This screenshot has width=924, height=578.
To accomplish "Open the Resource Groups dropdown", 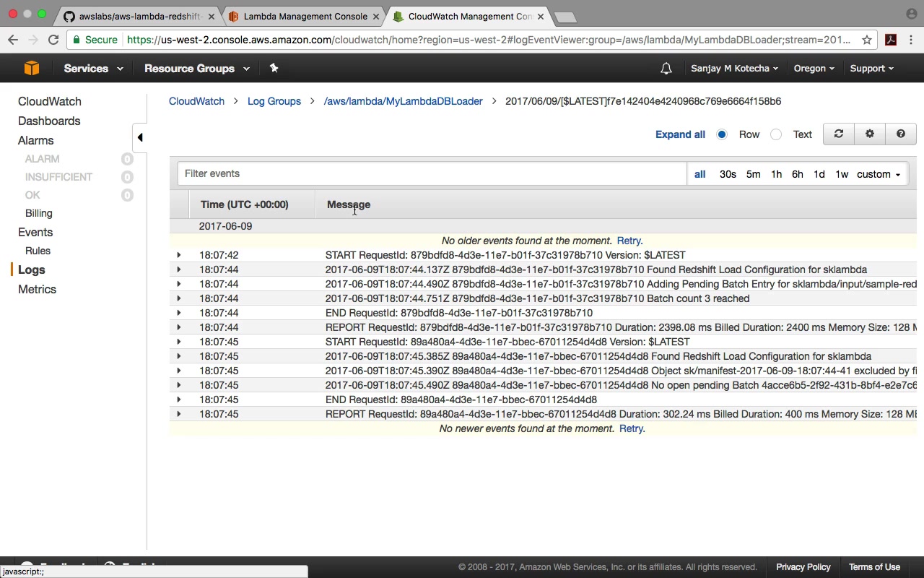I will [x=197, y=69].
